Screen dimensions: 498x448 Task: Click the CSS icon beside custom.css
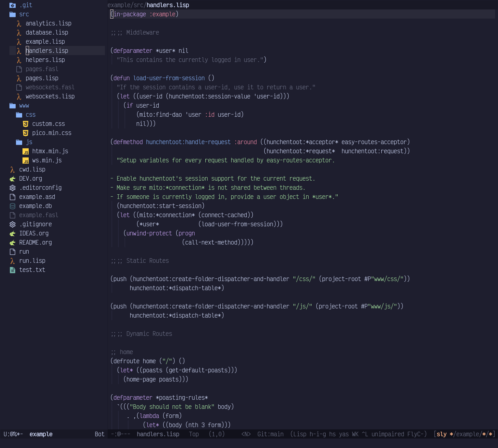[25, 124]
